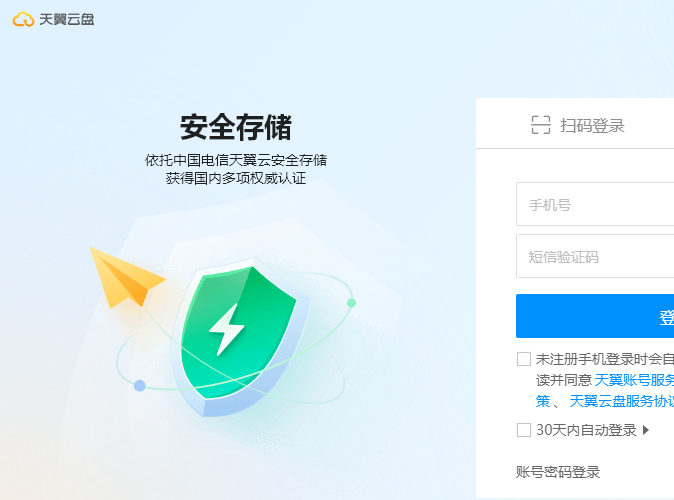The height and width of the screenshot is (500, 674).
Task: Click the 依托中国电信天翼云安全存储 subtitle text
Action: tap(236, 160)
